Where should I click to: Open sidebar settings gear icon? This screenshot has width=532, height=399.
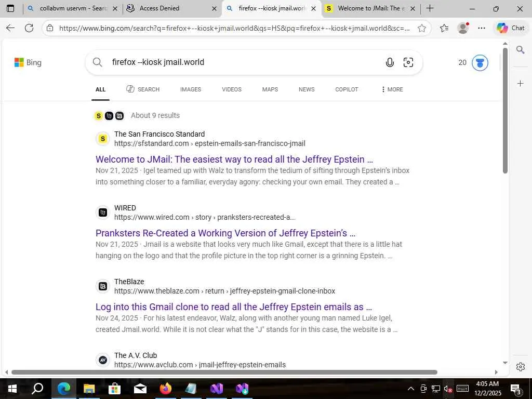pyautogui.click(x=521, y=367)
